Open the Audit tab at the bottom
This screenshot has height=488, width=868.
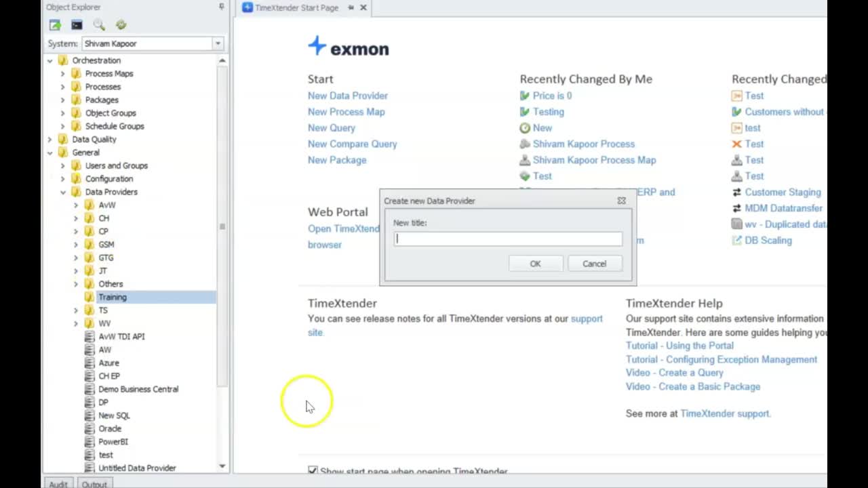point(58,484)
